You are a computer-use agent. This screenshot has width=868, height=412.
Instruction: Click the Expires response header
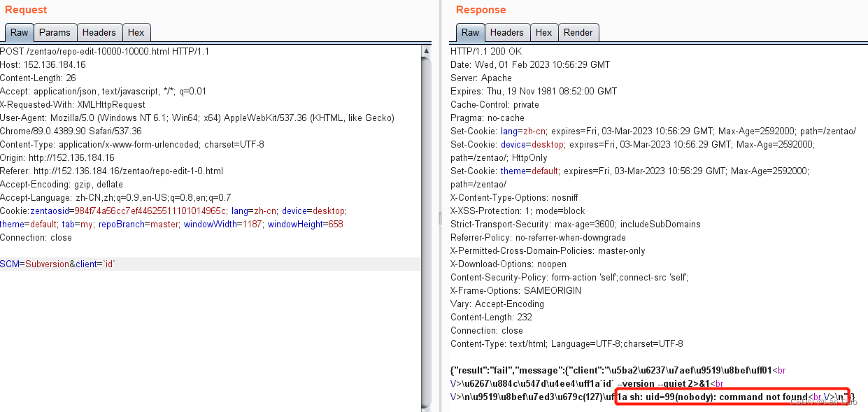pyautogui.click(x=534, y=92)
